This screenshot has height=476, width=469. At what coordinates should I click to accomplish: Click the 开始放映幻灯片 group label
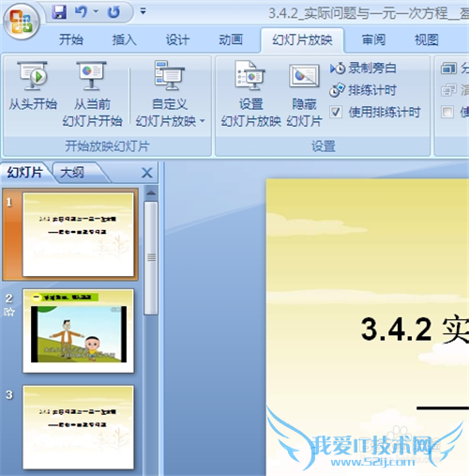[x=107, y=146]
